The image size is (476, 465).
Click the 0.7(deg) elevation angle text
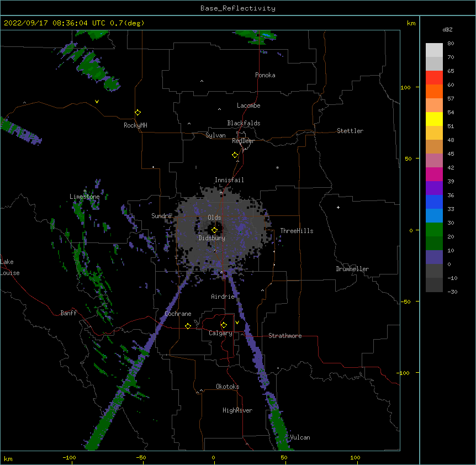[127, 23]
